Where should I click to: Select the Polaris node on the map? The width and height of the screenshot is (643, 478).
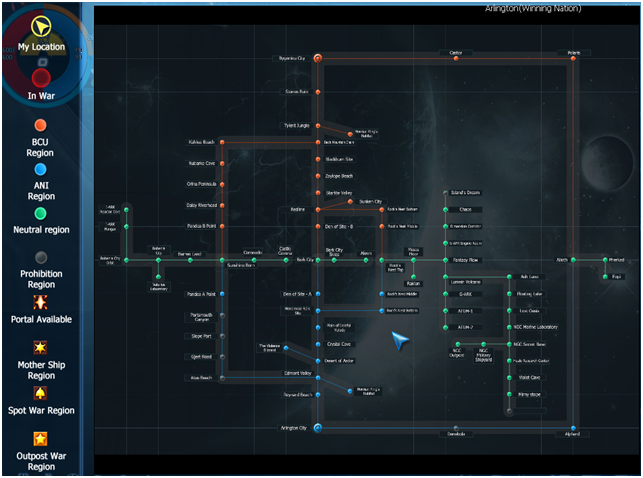click(x=573, y=58)
